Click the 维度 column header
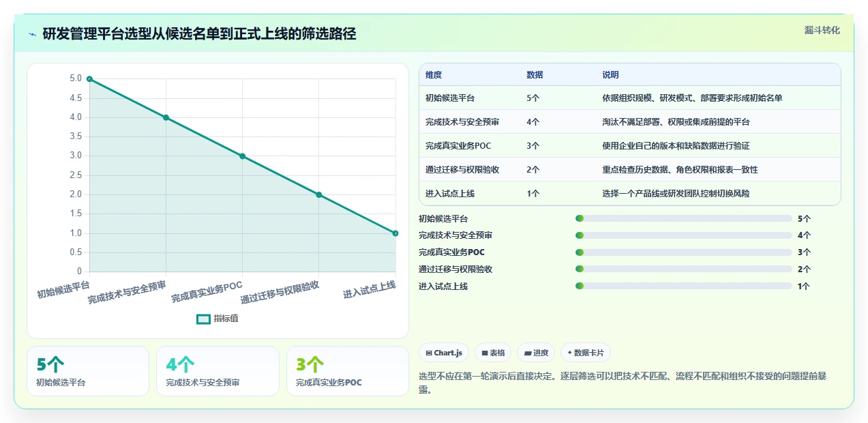This screenshot has width=868, height=423. point(434,75)
